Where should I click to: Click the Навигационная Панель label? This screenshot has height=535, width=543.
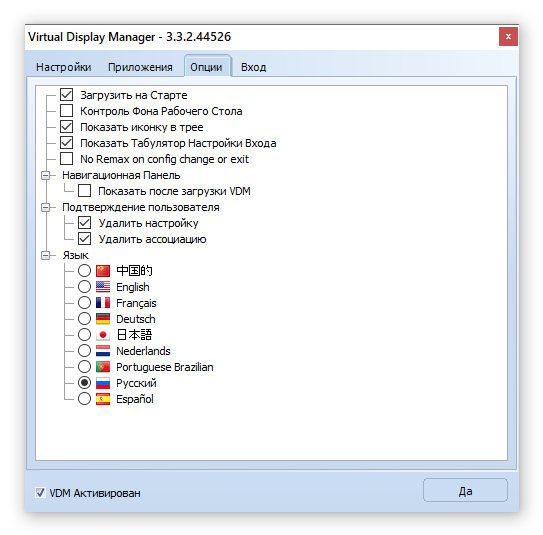121,175
